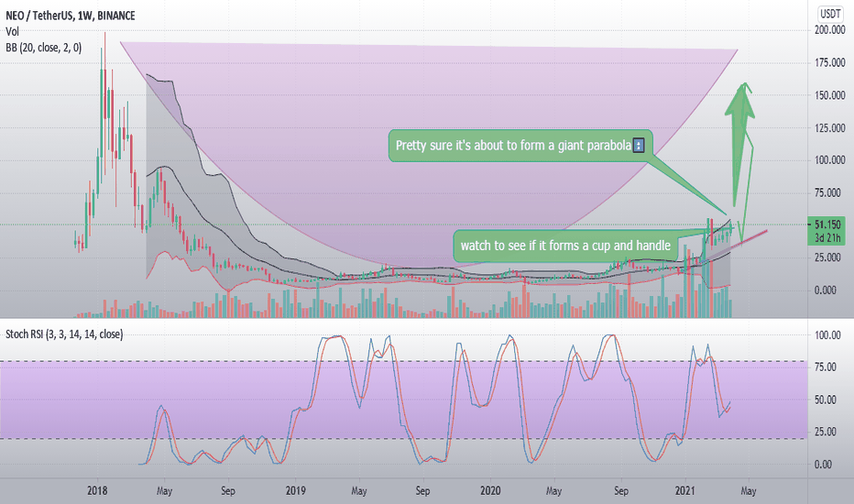The image size is (854, 504).
Task: Open the BB (20, close, 2, 0) indicator legend
Action: point(44,48)
